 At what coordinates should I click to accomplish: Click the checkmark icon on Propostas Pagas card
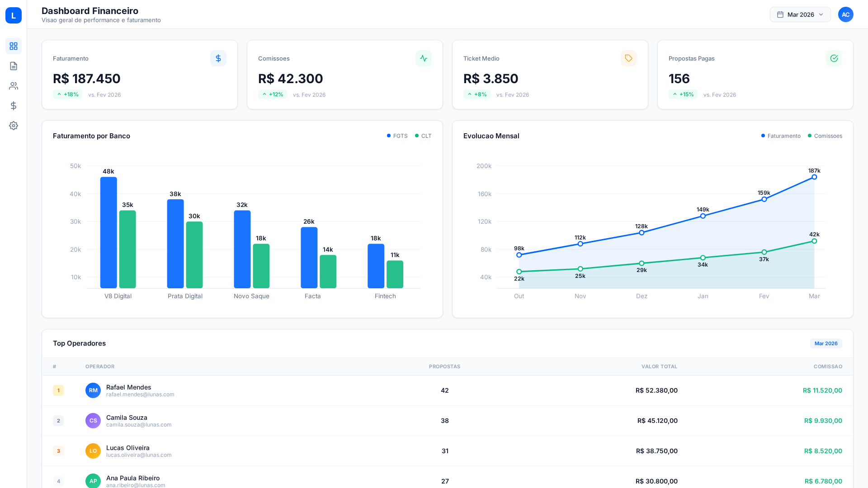pyautogui.click(x=834, y=58)
